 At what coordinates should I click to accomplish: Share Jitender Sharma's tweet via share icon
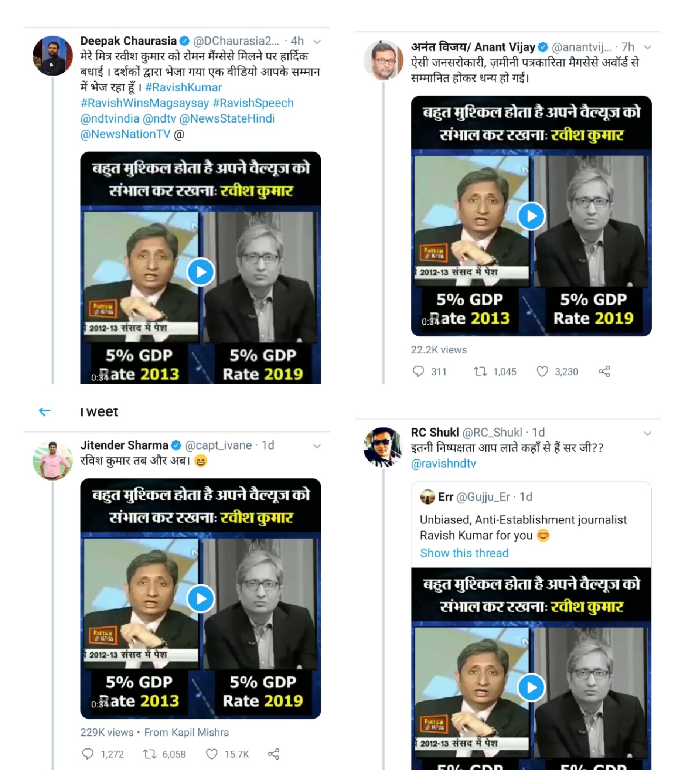[274, 754]
